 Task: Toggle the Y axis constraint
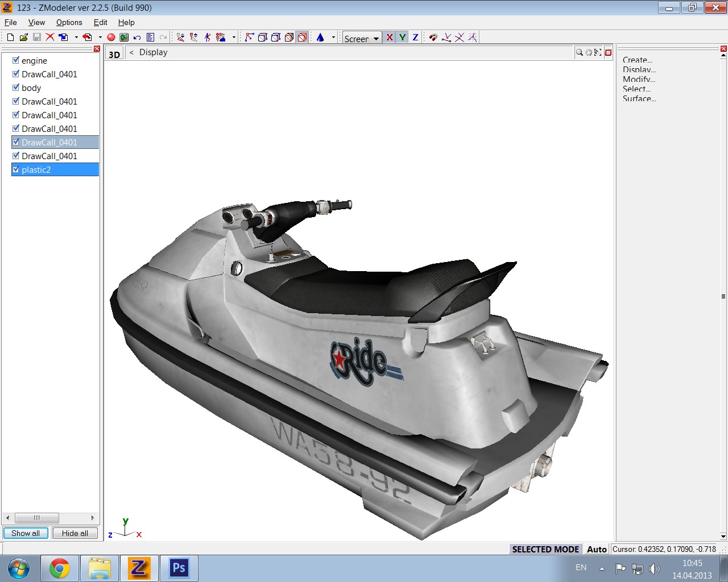point(402,38)
